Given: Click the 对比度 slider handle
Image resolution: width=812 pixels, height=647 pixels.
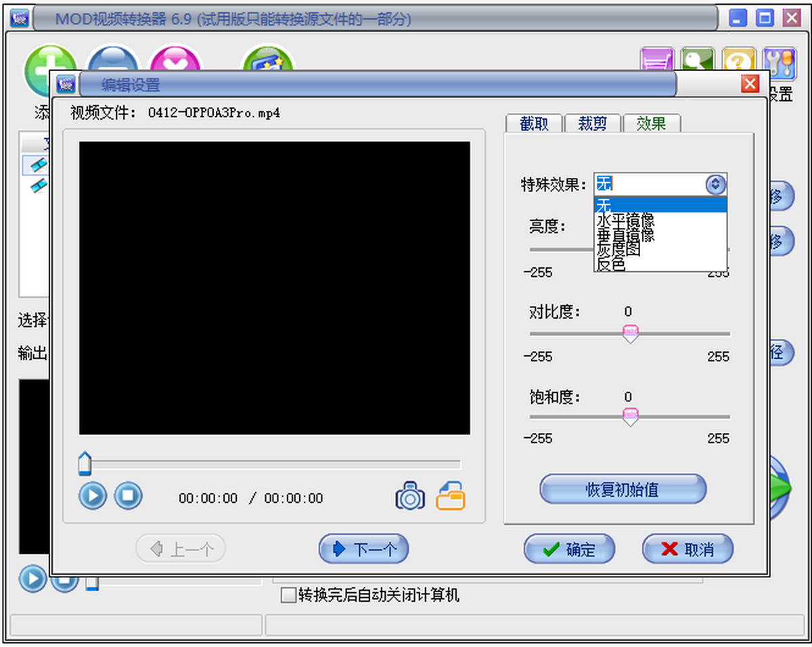Looking at the screenshot, I should click(x=630, y=333).
